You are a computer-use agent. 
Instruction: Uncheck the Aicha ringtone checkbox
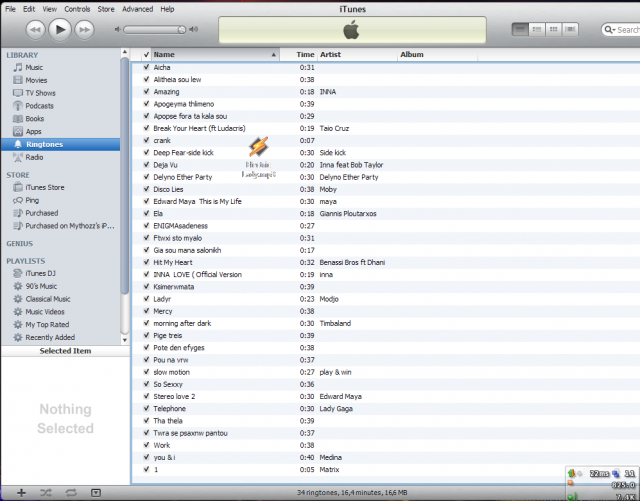coord(146,67)
